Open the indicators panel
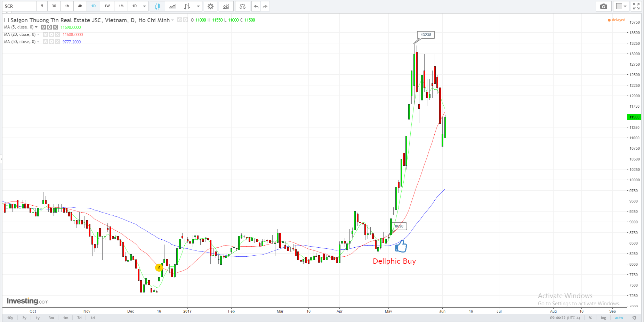644x322 pixels. coord(226,6)
